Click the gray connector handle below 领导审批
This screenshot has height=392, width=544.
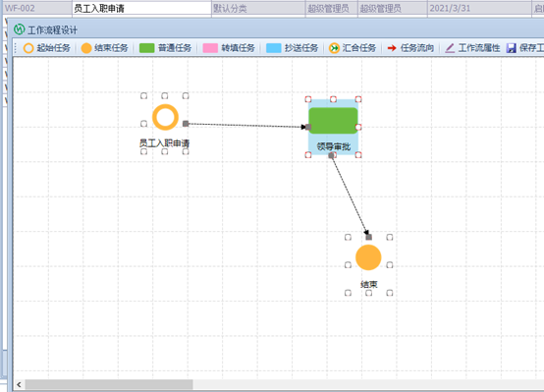pyautogui.click(x=331, y=155)
